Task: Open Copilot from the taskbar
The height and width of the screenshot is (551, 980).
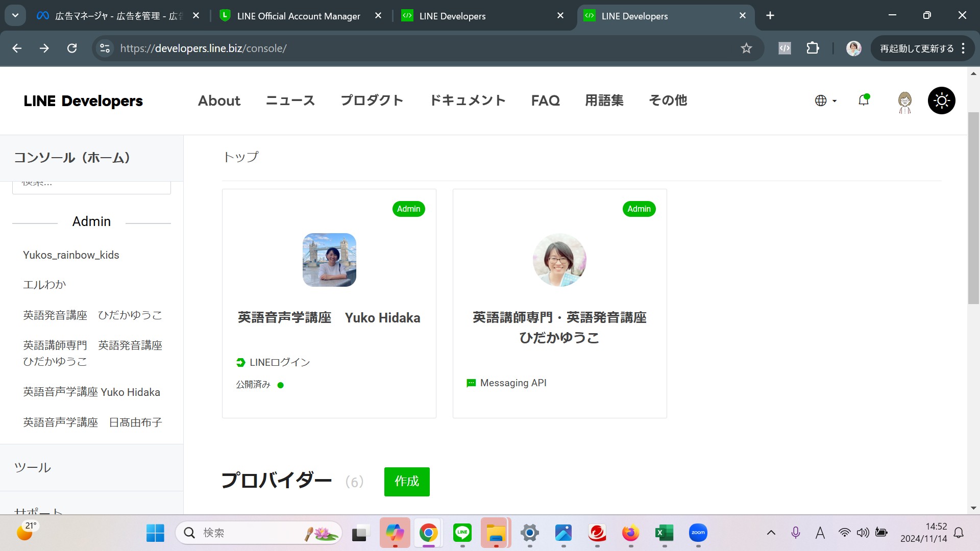Action: [395, 533]
